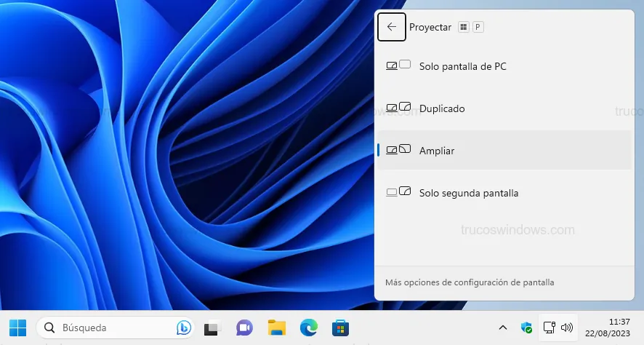Open Task View from the taskbar
The width and height of the screenshot is (644, 345).
click(x=212, y=328)
